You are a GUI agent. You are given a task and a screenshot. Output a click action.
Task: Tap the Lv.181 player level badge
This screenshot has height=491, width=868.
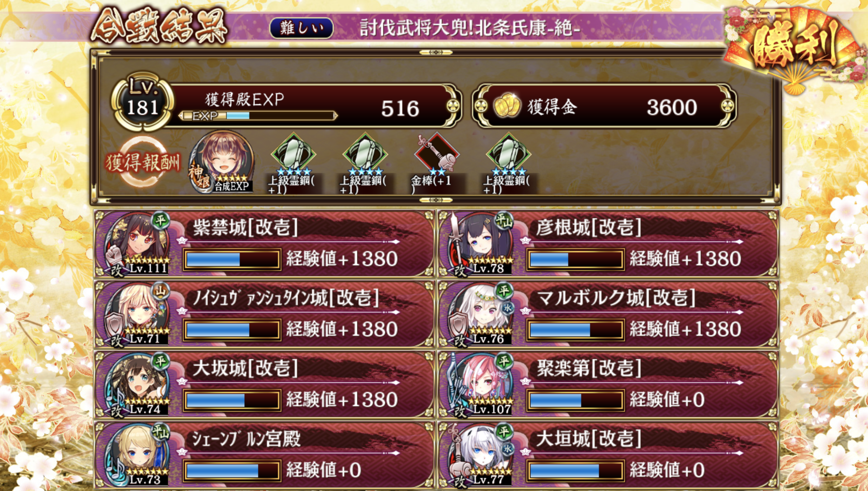143,101
